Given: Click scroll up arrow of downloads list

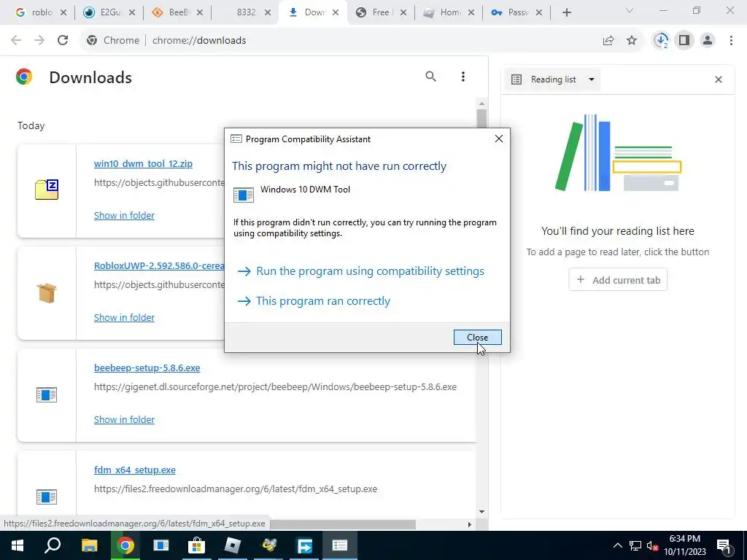Looking at the screenshot, I should (x=481, y=104).
